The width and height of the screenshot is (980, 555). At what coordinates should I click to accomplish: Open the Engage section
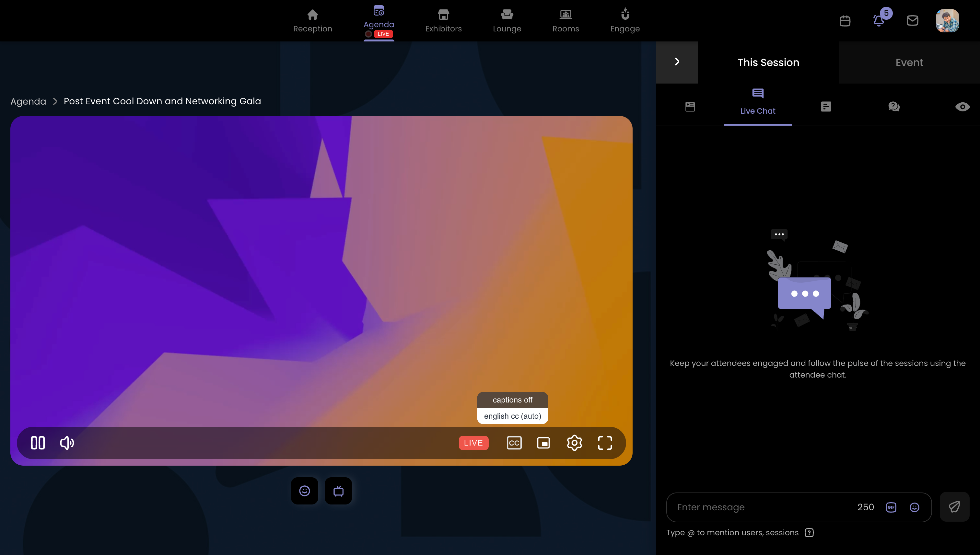625,21
